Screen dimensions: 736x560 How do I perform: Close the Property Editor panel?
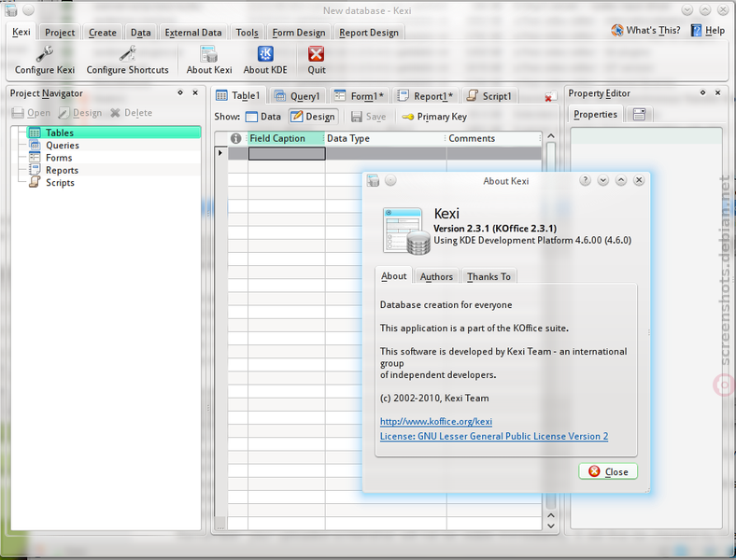click(717, 92)
